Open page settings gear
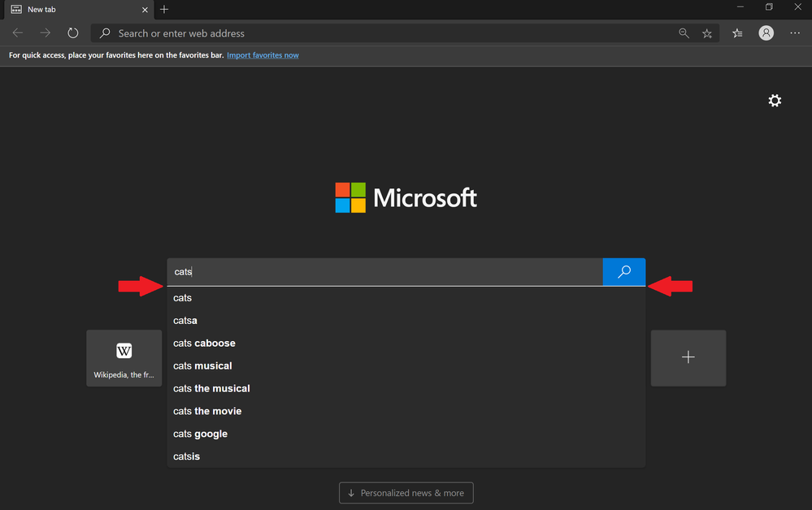Screen dimensions: 812x510 click(775, 101)
